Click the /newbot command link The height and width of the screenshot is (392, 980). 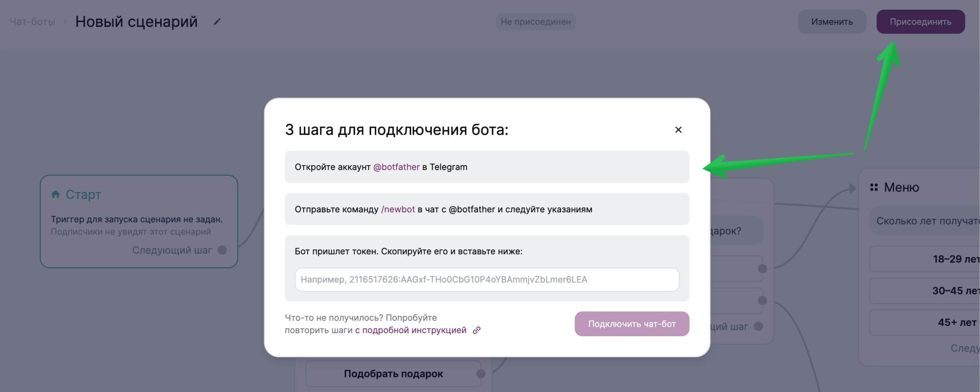point(398,209)
